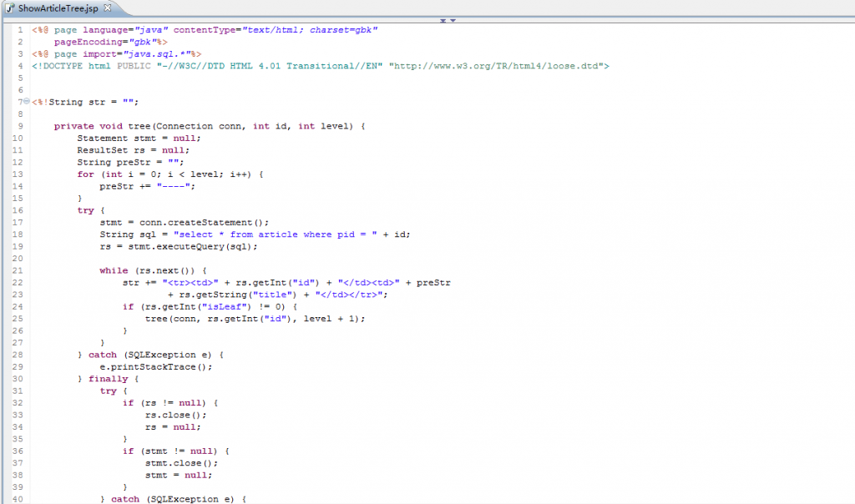Click the stmt = null statement on line 38
Screen dimensions: 855x504
click(x=179, y=475)
